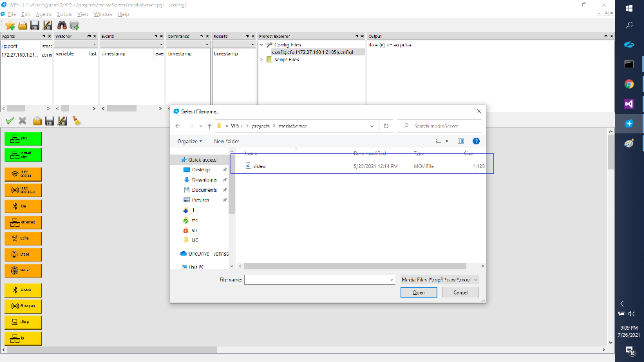Click the new project star icon
The height and width of the screenshot is (362, 644).
pos(10,26)
